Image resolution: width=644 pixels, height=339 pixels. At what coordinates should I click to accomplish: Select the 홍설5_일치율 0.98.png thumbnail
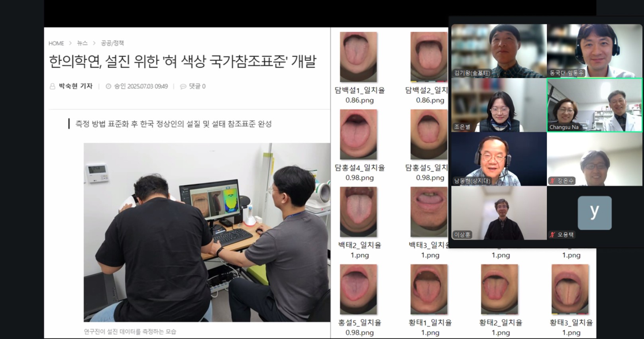pos(359,289)
